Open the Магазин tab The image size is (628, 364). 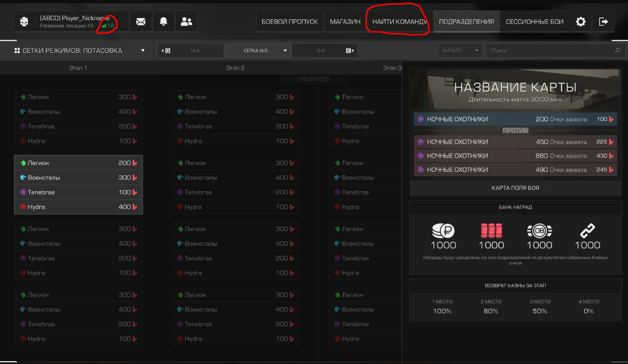click(345, 22)
